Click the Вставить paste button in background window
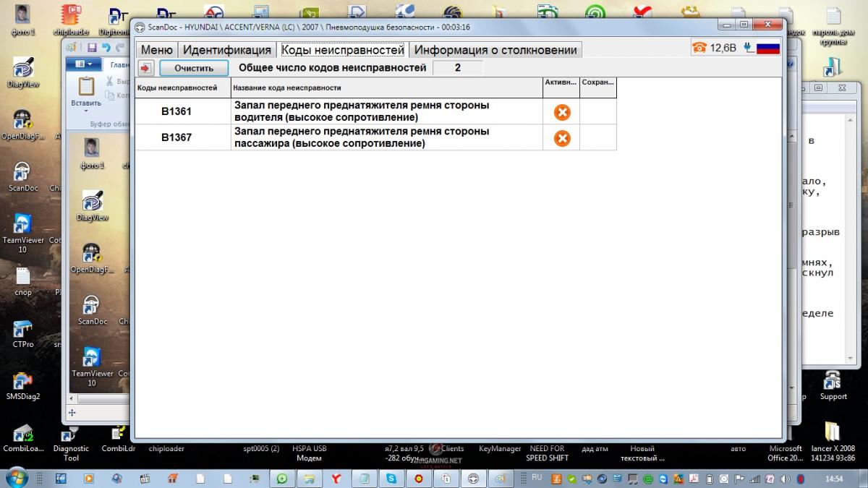 tap(86, 93)
